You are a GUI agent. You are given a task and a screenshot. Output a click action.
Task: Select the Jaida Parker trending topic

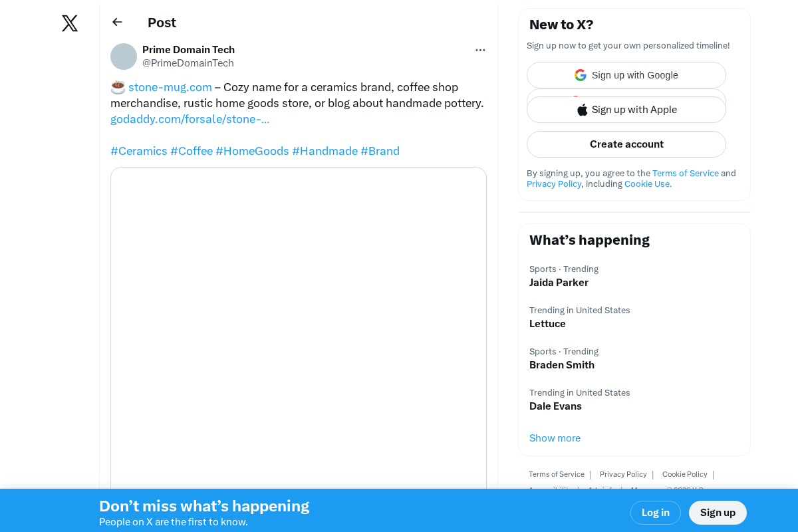coord(559,282)
